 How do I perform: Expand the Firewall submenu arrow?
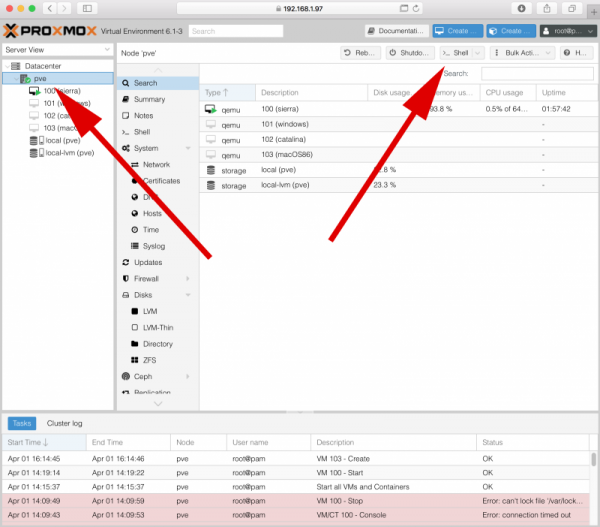[x=188, y=279]
